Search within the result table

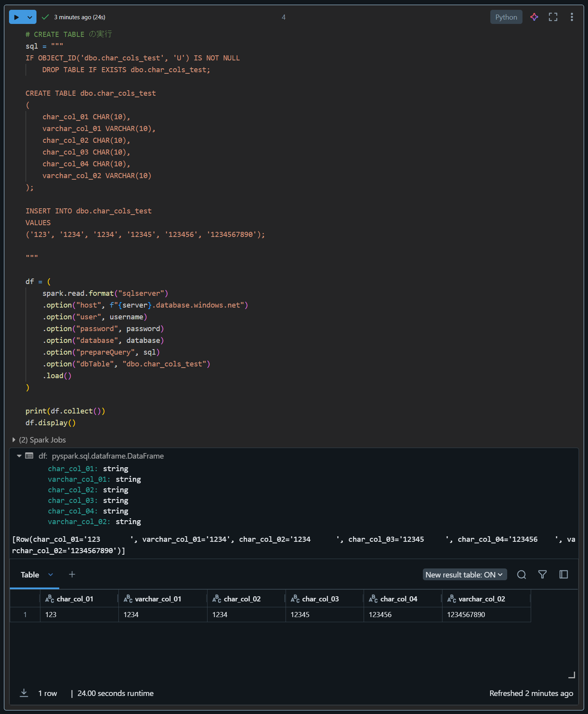tap(521, 575)
